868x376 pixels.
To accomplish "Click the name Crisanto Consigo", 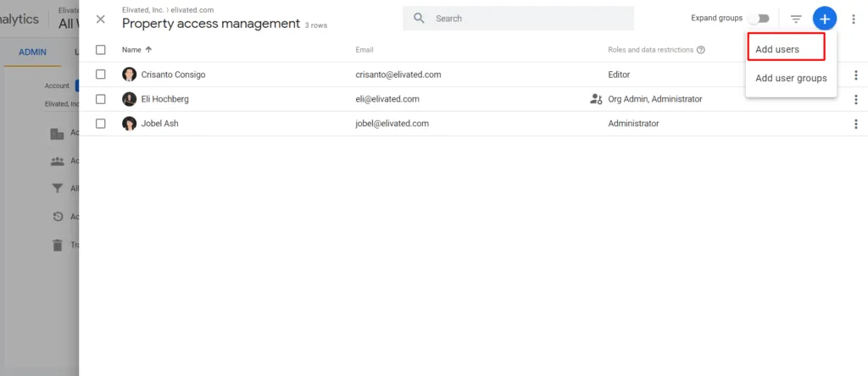I will click(x=173, y=75).
